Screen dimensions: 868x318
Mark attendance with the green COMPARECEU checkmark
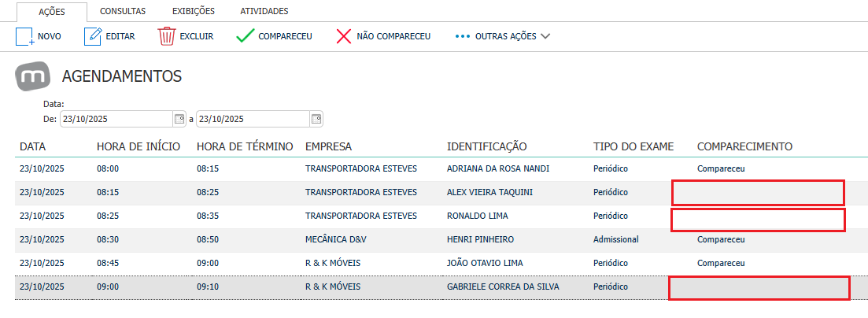click(245, 36)
